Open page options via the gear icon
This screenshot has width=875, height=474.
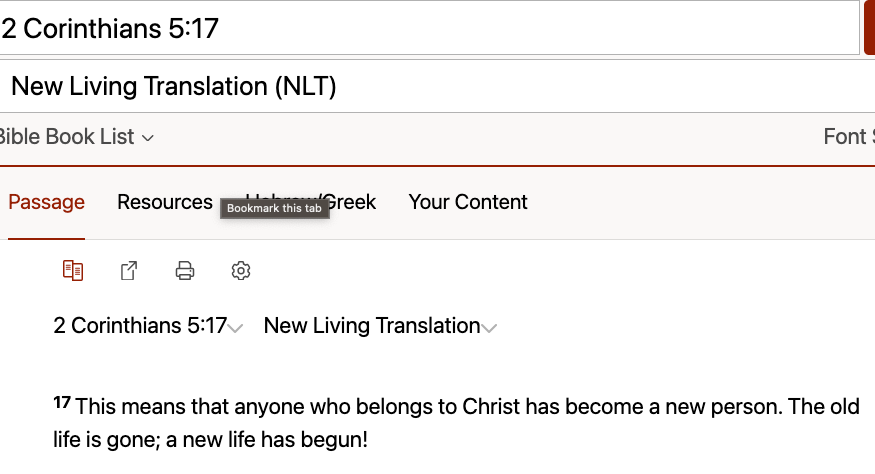[x=241, y=271]
